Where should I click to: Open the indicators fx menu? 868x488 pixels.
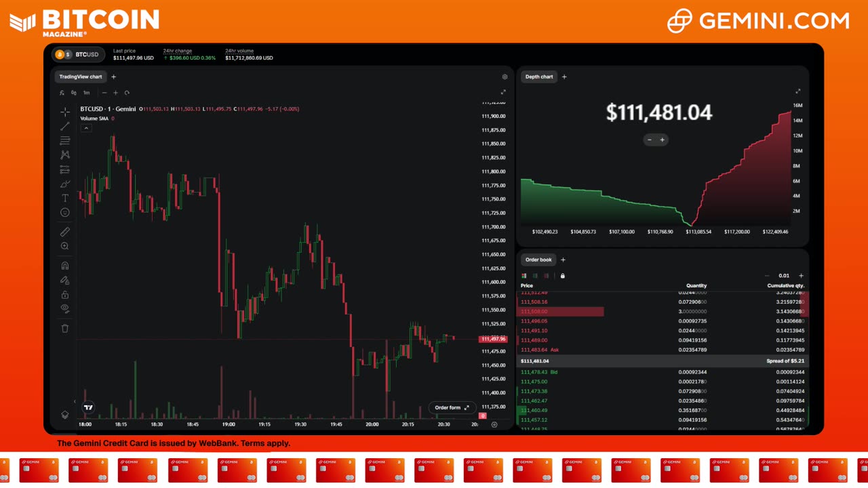coord(62,93)
